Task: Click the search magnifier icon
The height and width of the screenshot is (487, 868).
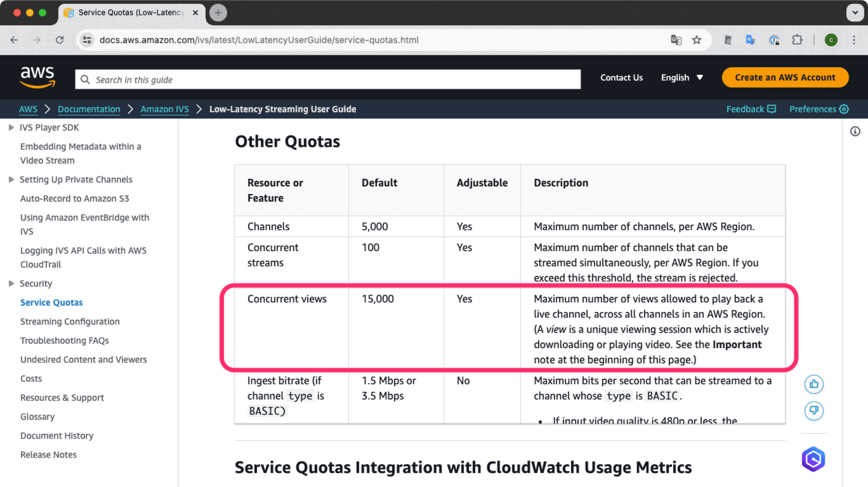Action: pos(85,79)
